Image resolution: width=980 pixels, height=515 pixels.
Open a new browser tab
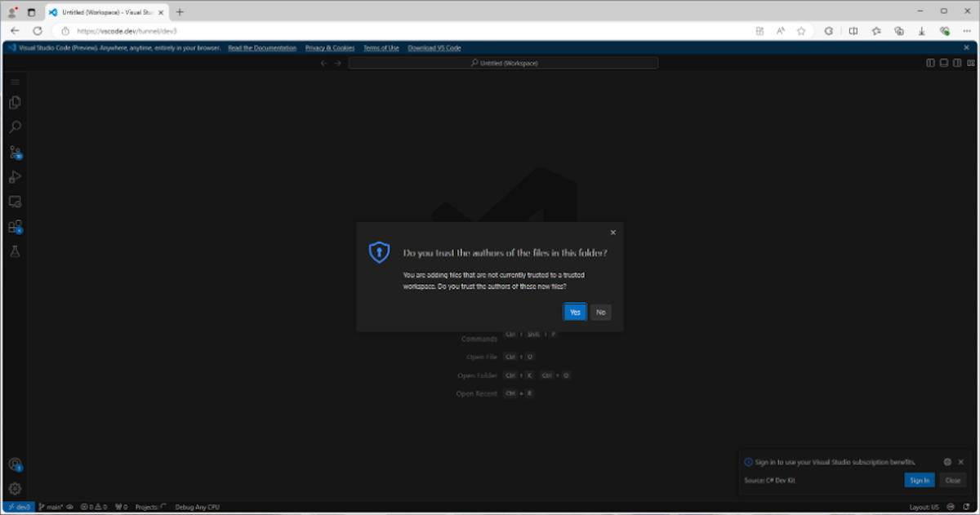click(x=180, y=12)
